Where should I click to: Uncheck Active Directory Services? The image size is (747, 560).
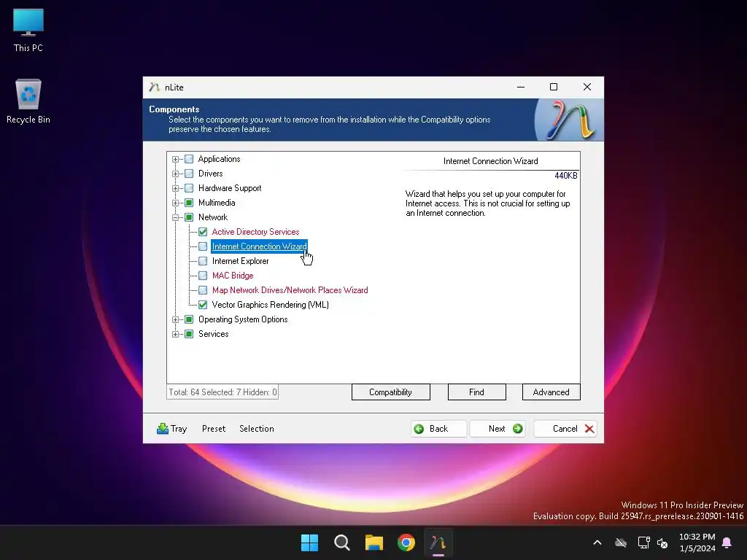pos(203,232)
